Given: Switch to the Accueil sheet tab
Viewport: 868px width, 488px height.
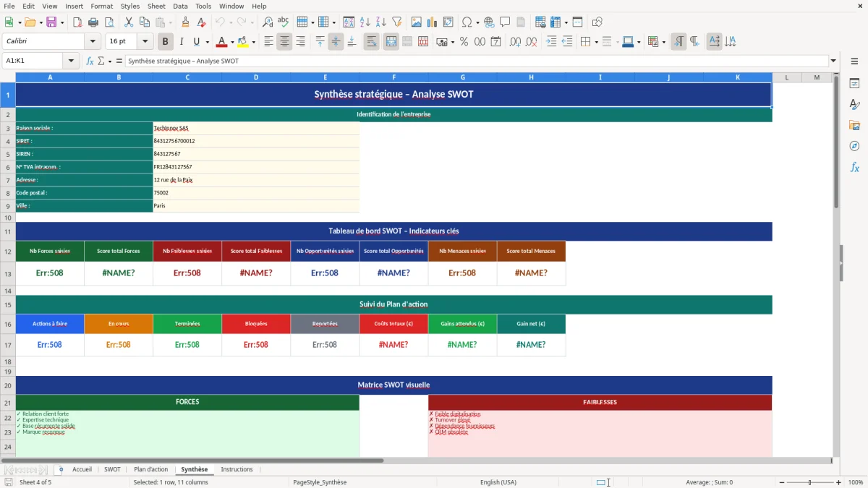Looking at the screenshot, I should coord(82,469).
